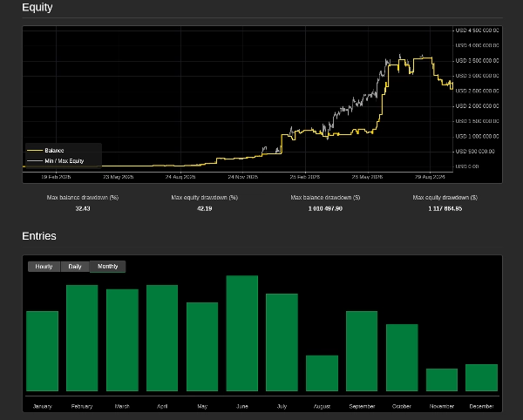Click the short August entries bar
The height and width of the screenshot is (420, 523).
pos(322,373)
